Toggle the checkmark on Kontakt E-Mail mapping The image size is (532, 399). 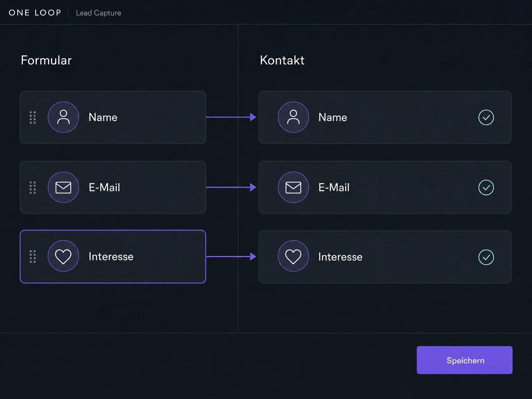pos(486,187)
